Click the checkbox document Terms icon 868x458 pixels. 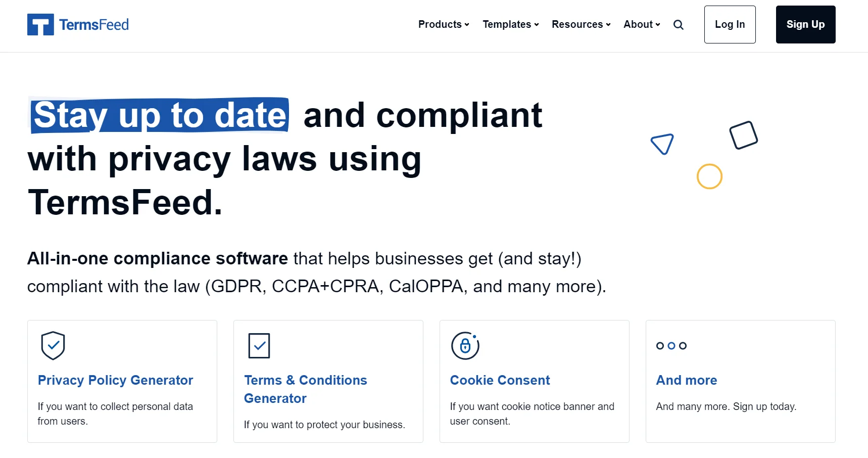click(x=259, y=346)
